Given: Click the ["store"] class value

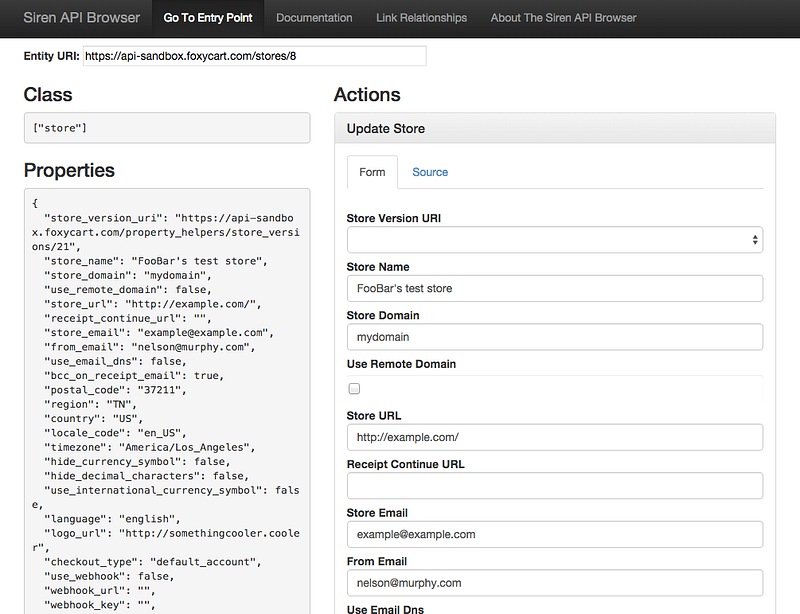Looking at the screenshot, I should [x=60, y=128].
